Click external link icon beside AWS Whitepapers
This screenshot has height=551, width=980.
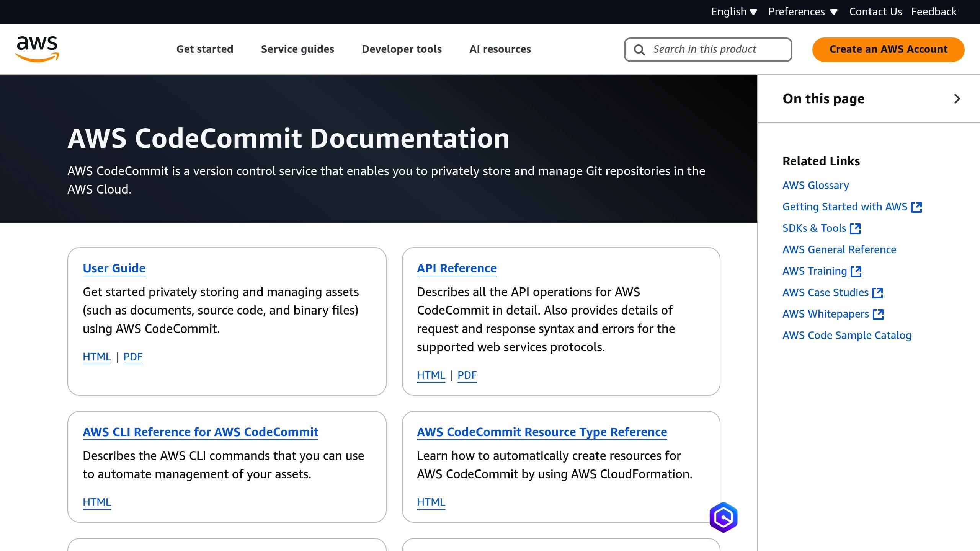click(x=878, y=314)
